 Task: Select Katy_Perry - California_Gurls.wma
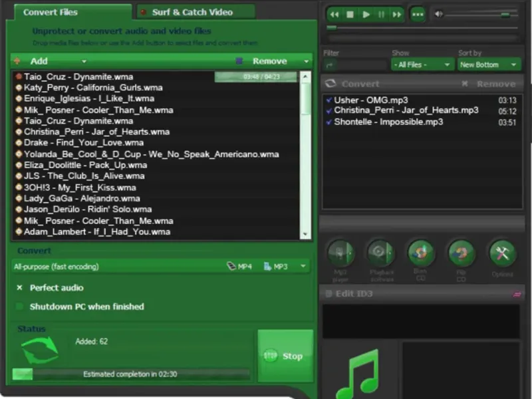click(93, 88)
